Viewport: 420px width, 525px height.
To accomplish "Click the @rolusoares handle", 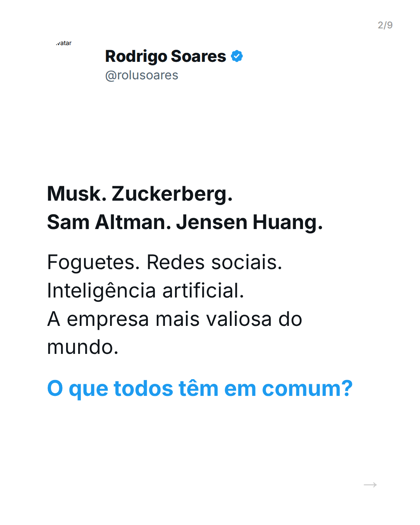I will [142, 75].
